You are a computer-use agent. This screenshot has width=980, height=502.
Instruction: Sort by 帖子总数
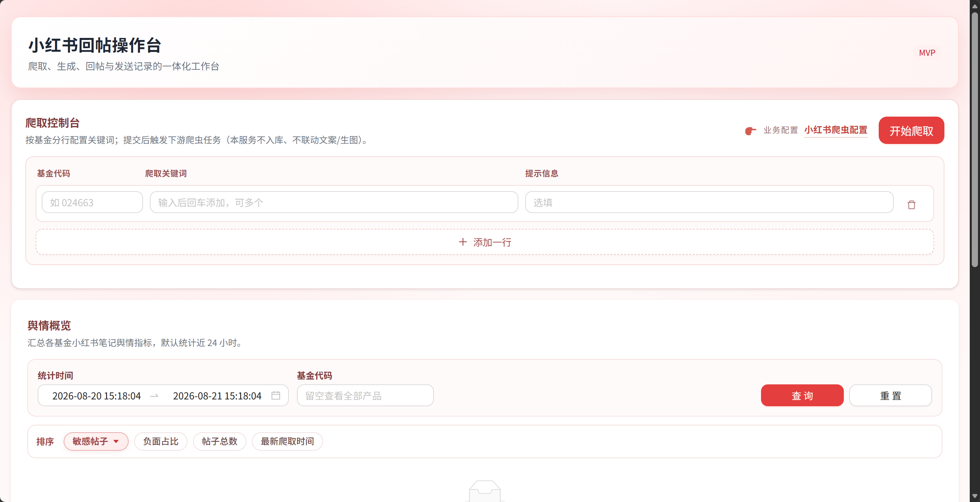[220, 441]
